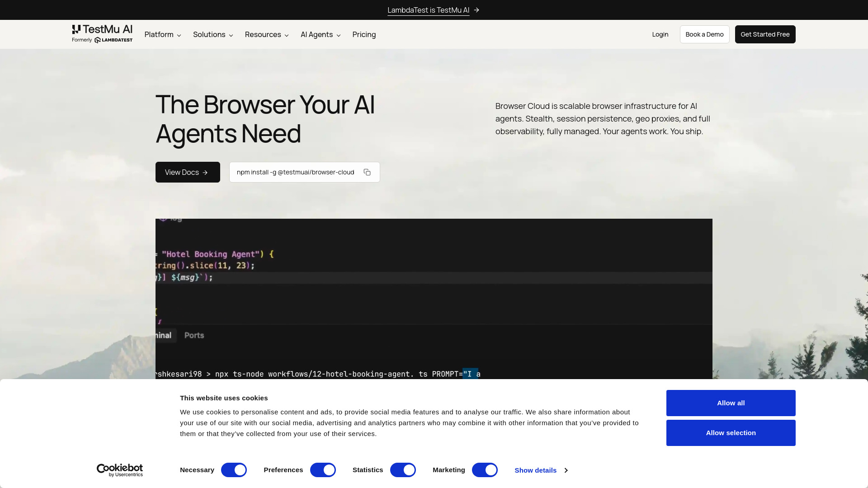Click the terminal demo video
Viewport: 868px width, 488px height.
[434, 299]
